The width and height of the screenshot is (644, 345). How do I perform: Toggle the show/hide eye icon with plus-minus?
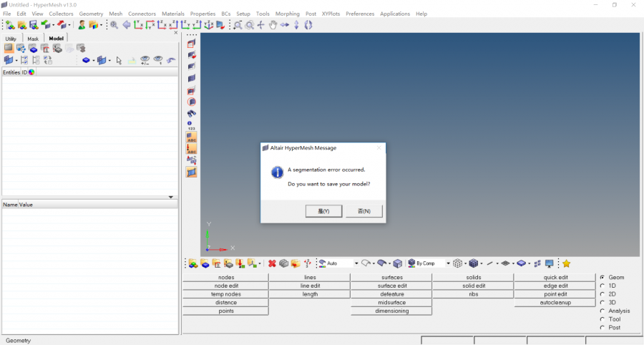point(145,60)
